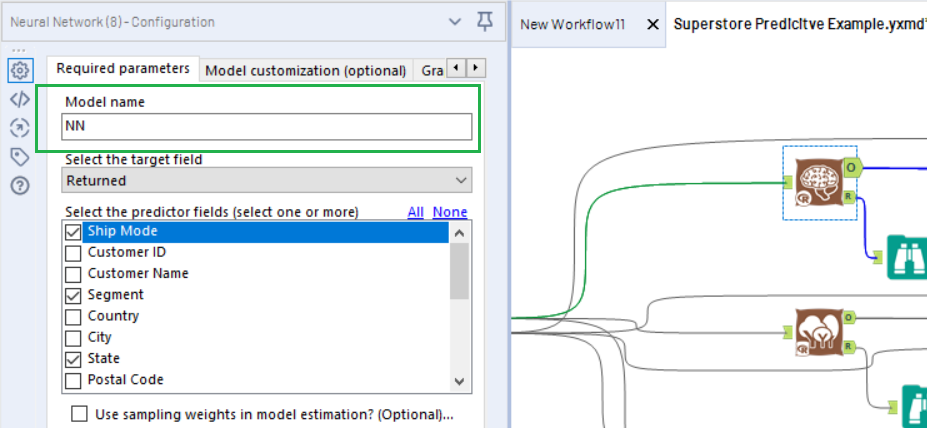Image resolution: width=927 pixels, height=428 pixels.
Task: Click the All link for predictor fields
Action: click(416, 212)
